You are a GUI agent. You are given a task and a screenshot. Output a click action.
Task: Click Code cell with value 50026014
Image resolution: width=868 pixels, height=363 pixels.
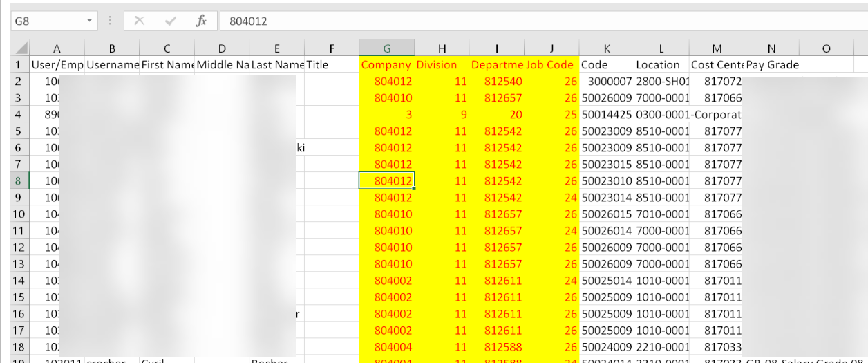pyautogui.click(x=606, y=230)
